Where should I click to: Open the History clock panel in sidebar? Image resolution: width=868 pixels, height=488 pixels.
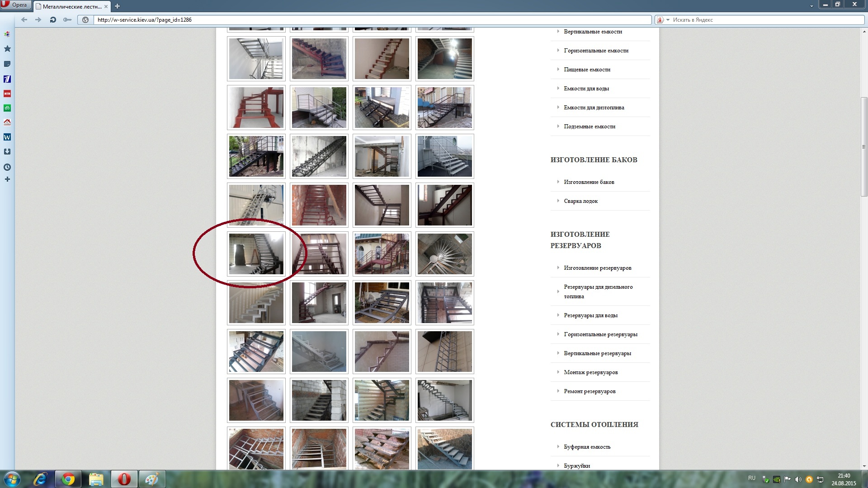(7, 167)
